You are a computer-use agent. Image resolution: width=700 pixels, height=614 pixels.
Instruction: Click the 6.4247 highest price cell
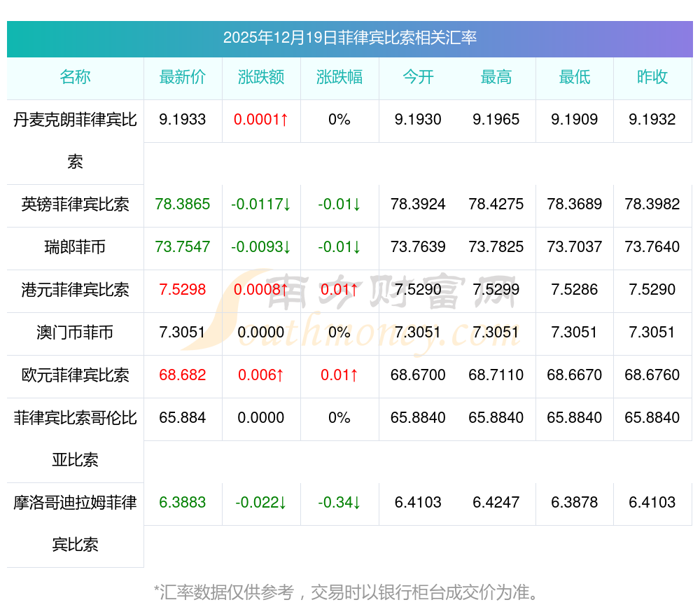[x=496, y=503]
